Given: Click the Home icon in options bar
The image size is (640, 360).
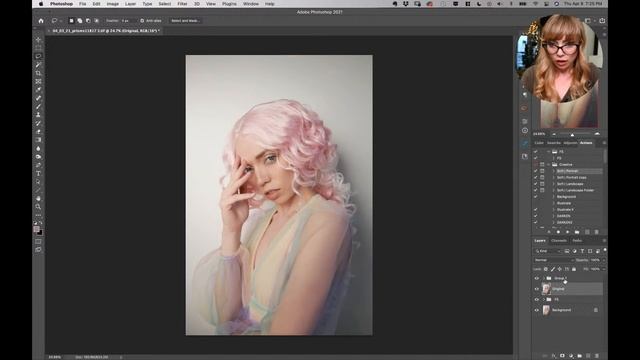Looking at the screenshot, I should 41,20.
